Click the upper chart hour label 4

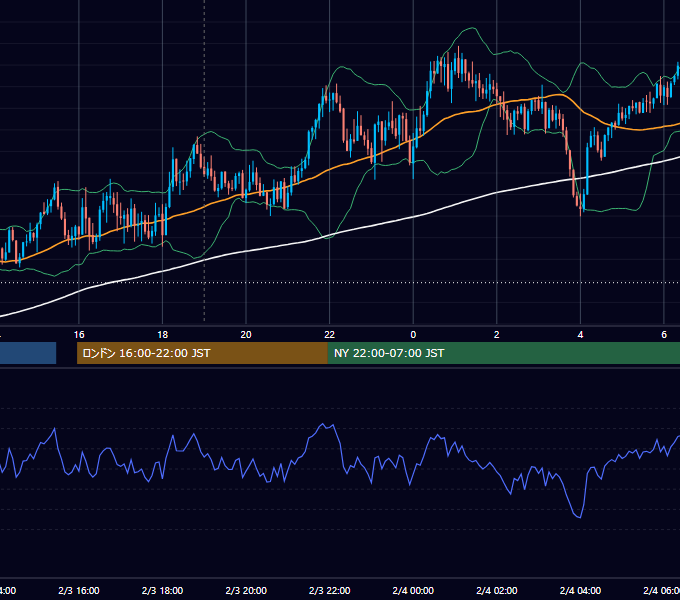click(580, 335)
